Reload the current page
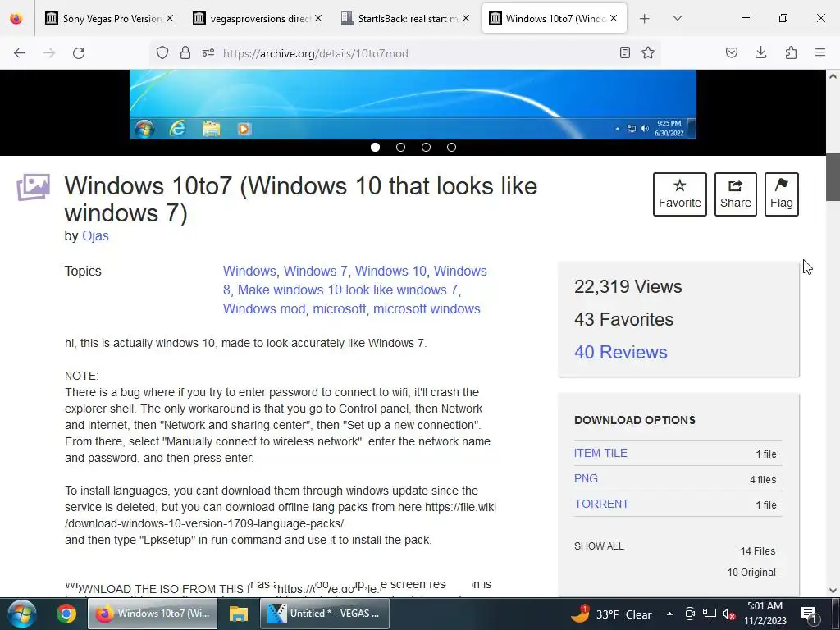This screenshot has width=840, height=630. coord(79,53)
